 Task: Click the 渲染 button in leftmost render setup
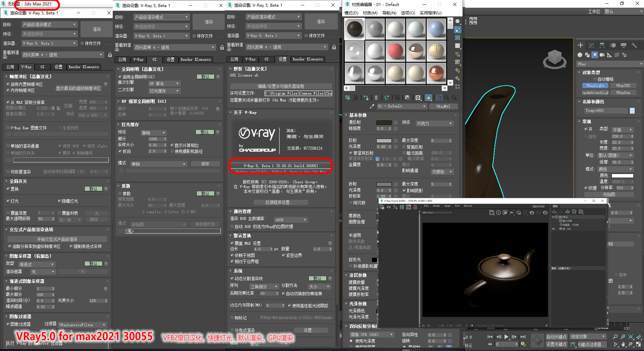coord(97,29)
